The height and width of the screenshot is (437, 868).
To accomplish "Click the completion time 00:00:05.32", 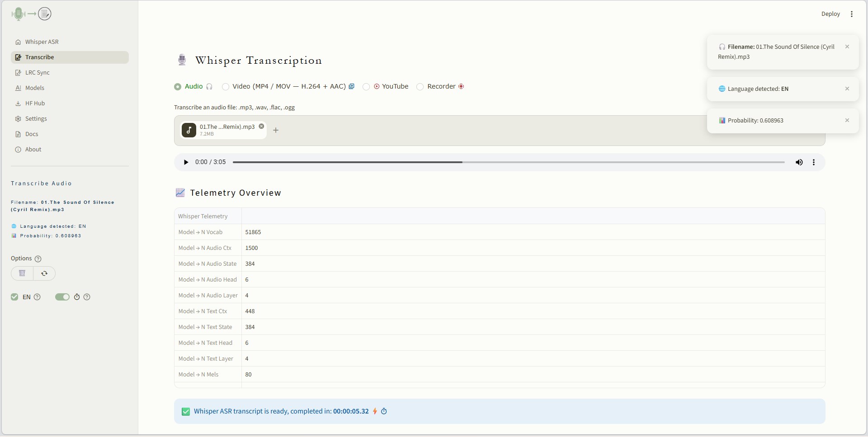I will click(x=351, y=411).
